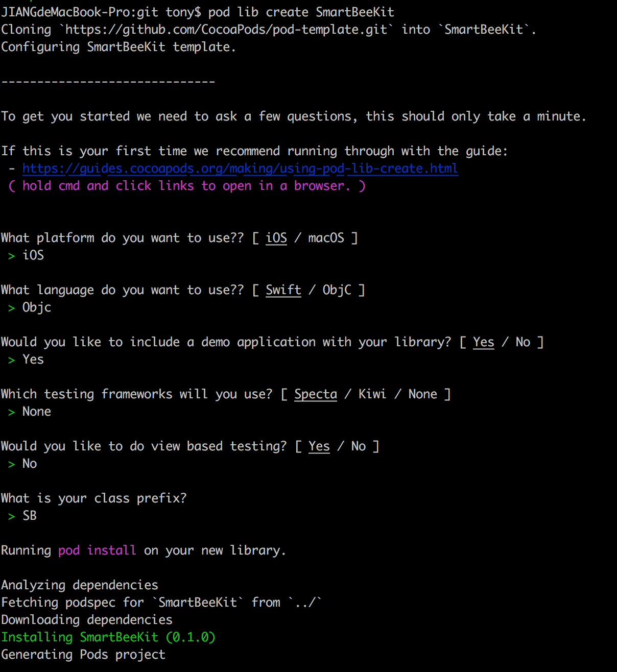Select the underlined Swift language option
Screen dimensions: 617x672
coord(283,290)
